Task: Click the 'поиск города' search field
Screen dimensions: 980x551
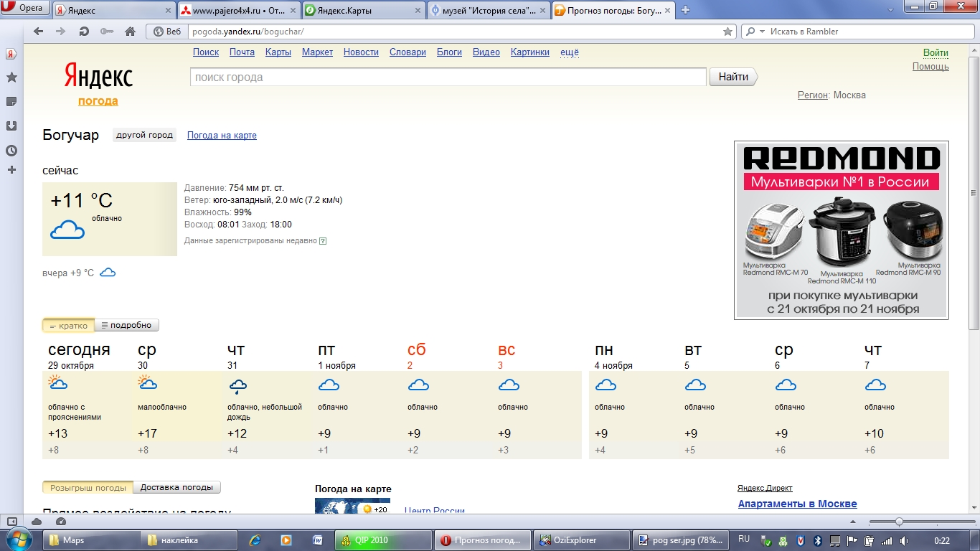Action: pyautogui.click(x=448, y=77)
